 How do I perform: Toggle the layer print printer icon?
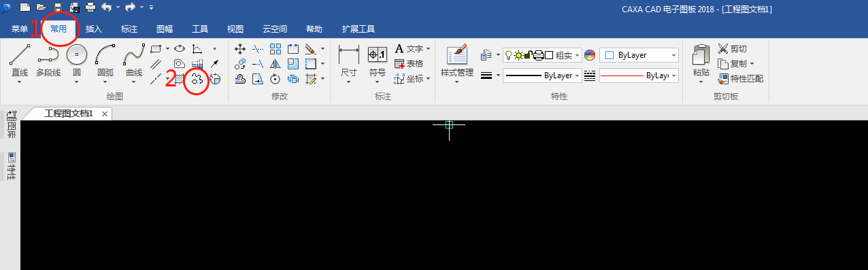click(538, 55)
